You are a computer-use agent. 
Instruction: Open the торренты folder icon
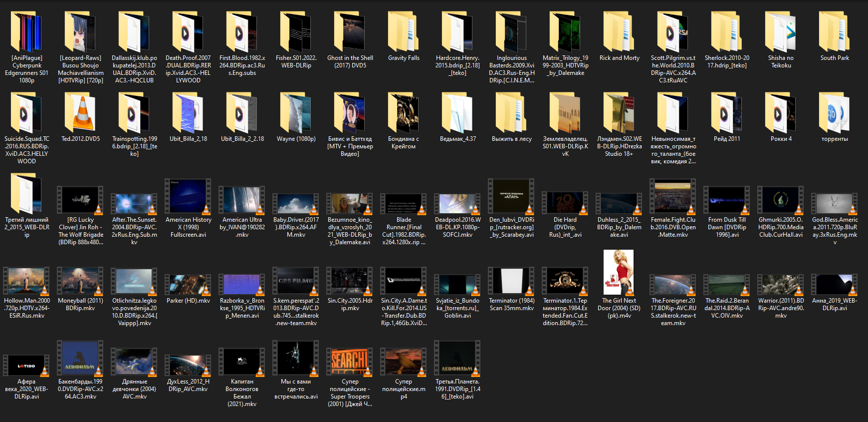tap(835, 113)
